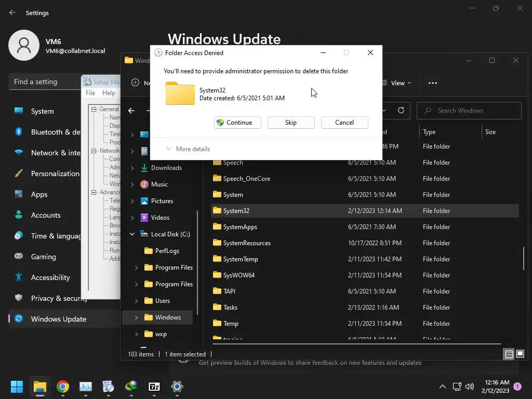Focus the Find a setting field
Screen dimensions: 532x399
click(44, 82)
